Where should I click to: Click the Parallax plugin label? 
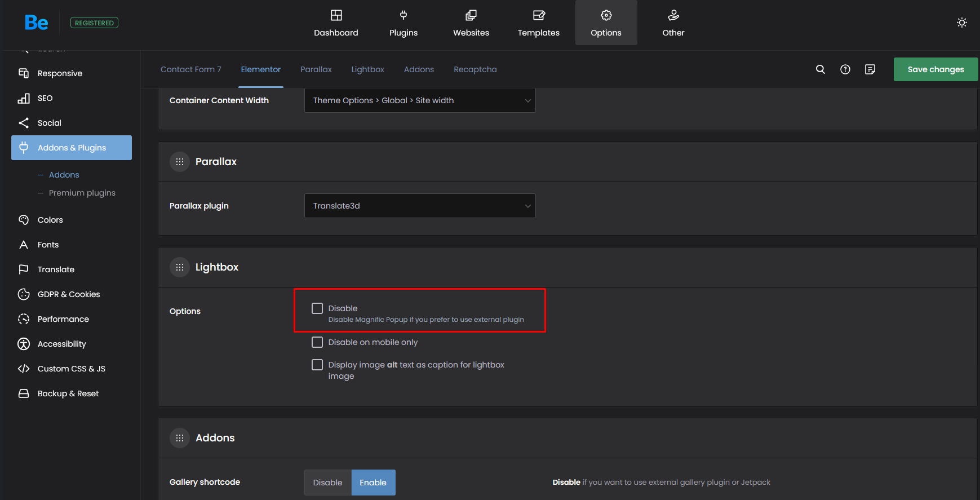199,206
